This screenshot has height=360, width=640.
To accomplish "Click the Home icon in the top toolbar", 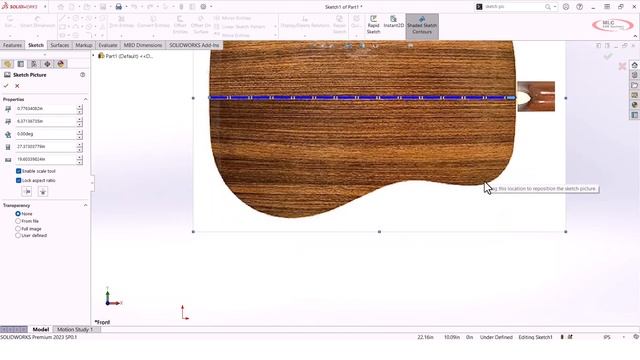I will (60, 7).
